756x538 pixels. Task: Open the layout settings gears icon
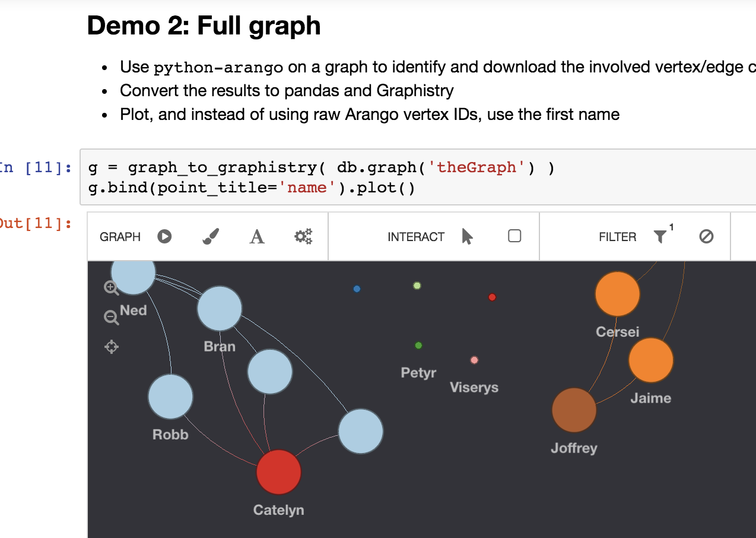pos(303,236)
